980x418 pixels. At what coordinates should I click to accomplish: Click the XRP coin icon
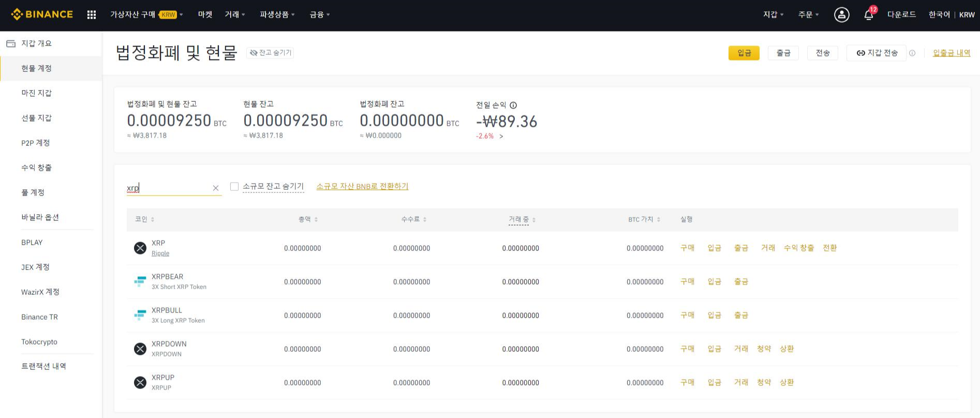click(x=140, y=248)
